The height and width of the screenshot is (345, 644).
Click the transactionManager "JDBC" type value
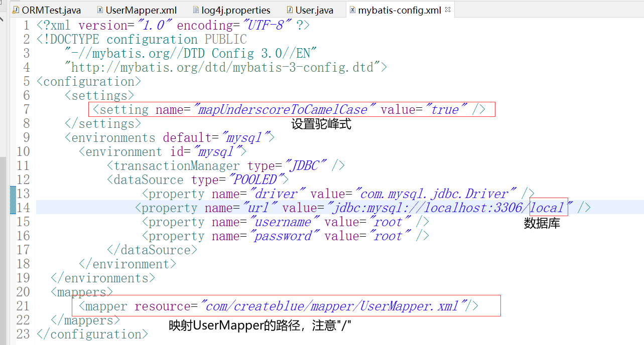305,165
